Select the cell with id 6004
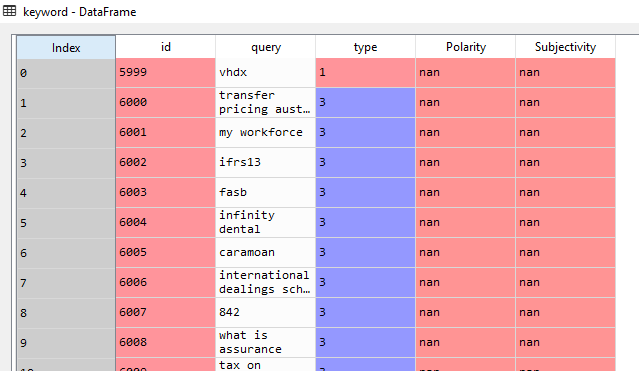The width and height of the screenshot is (639, 371). point(165,223)
